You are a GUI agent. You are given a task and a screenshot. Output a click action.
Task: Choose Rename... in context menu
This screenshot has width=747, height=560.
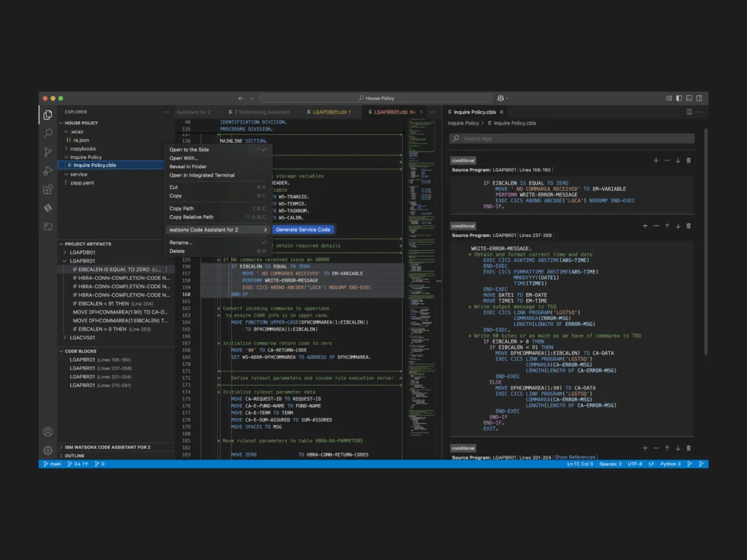[217, 242]
